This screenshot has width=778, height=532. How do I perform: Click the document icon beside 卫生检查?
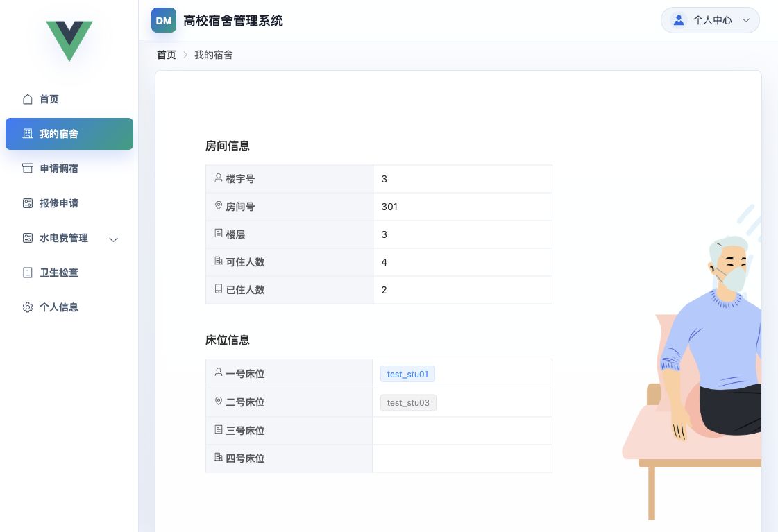point(28,273)
